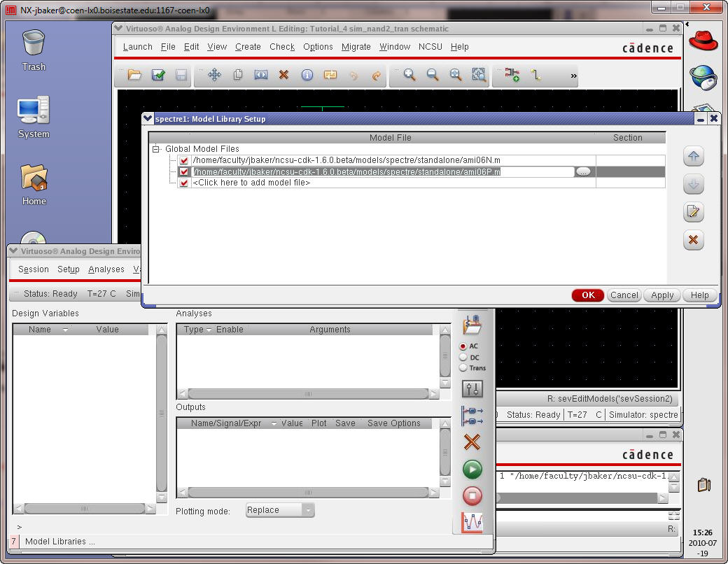Click the Zoom Out magnifier icon
The width and height of the screenshot is (728, 564).
pyautogui.click(x=433, y=75)
